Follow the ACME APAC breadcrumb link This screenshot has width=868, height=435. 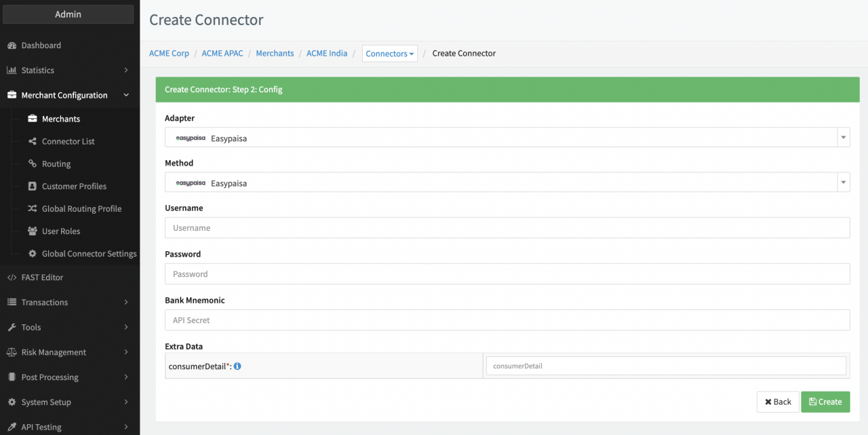[x=222, y=54]
